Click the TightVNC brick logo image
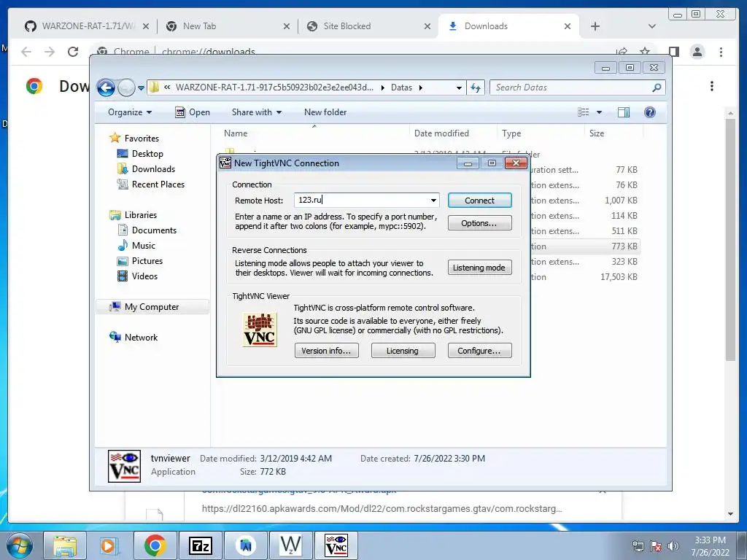747x560 pixels. 260,330
